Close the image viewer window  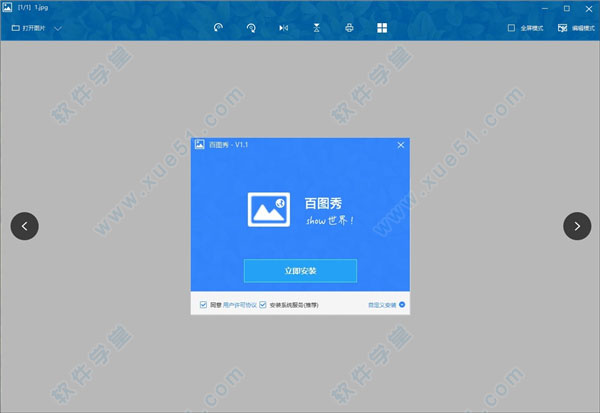[589, 8]
